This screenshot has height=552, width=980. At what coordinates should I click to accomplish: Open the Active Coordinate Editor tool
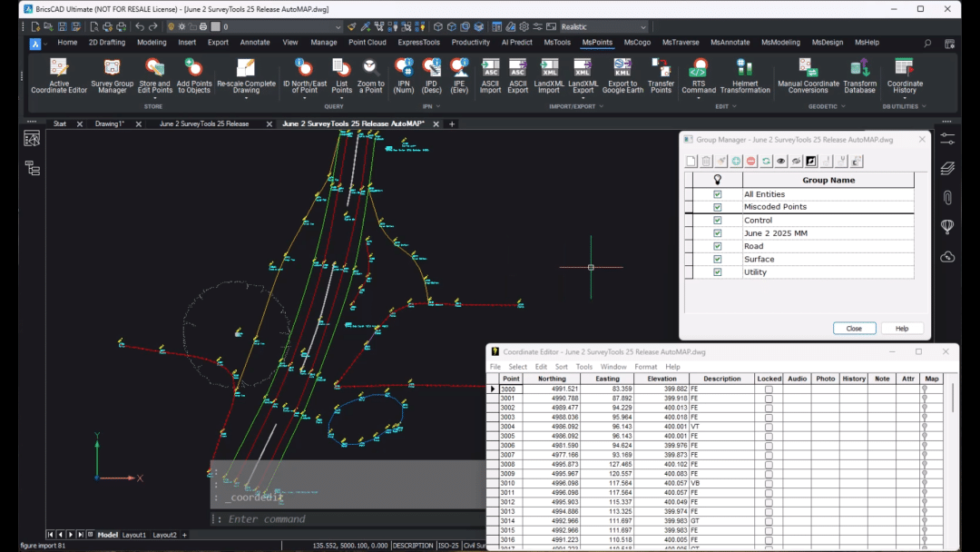[x=59, y=69]
